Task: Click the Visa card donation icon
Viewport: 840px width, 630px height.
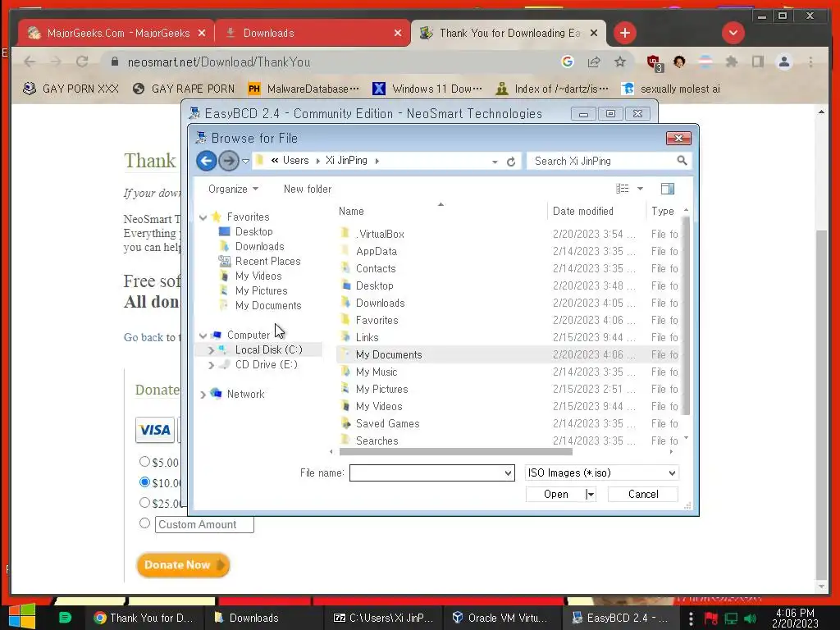Action: [x=155, y=430]
